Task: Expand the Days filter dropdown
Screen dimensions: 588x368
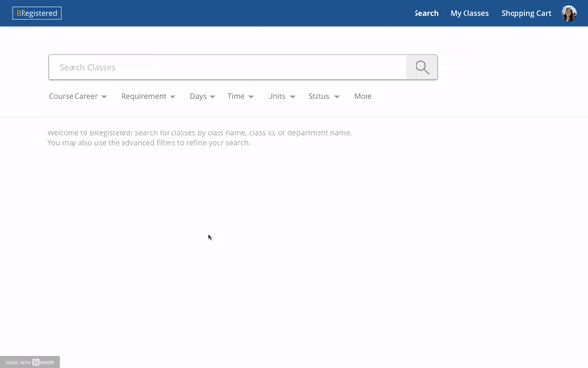Action: 202,96
